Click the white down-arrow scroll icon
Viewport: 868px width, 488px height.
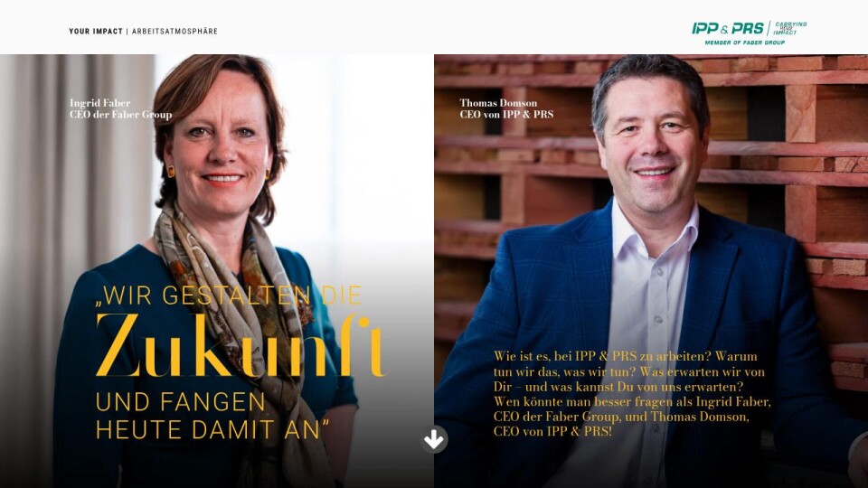(x=434, y=440)
